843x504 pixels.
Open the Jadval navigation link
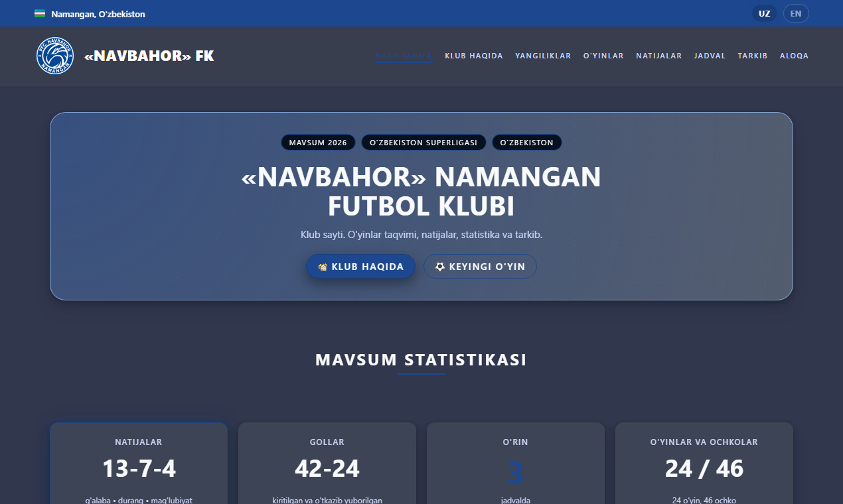pyautogui.click(x=710, y=56)
